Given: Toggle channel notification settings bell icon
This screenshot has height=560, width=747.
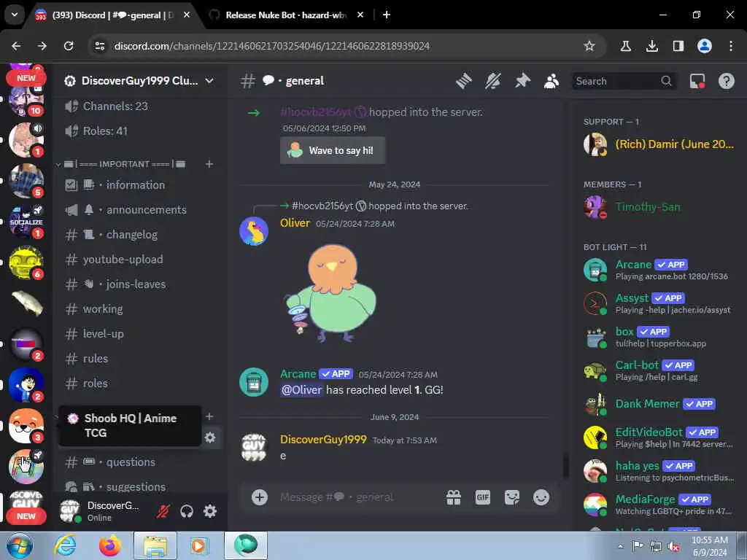Looking at the screenshot, I should coord(493,81).
